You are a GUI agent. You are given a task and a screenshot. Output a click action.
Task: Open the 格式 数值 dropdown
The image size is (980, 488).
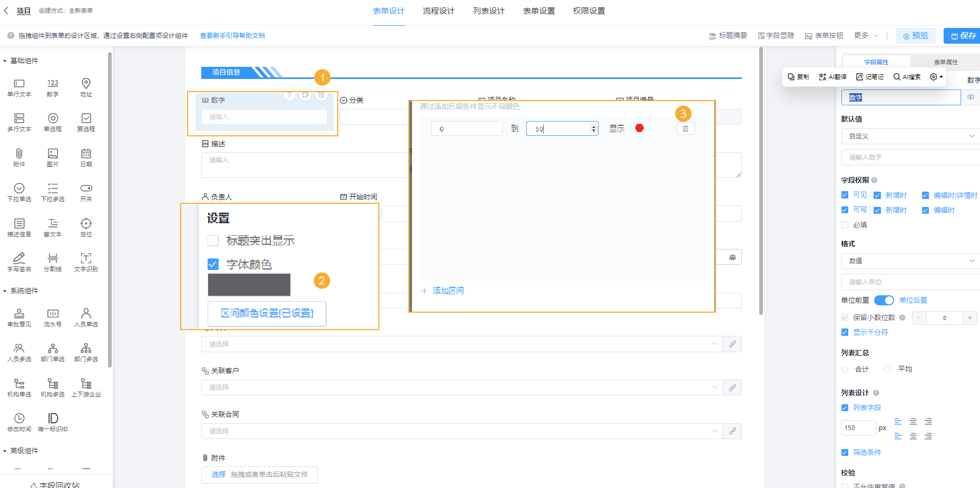click(910, 261)
